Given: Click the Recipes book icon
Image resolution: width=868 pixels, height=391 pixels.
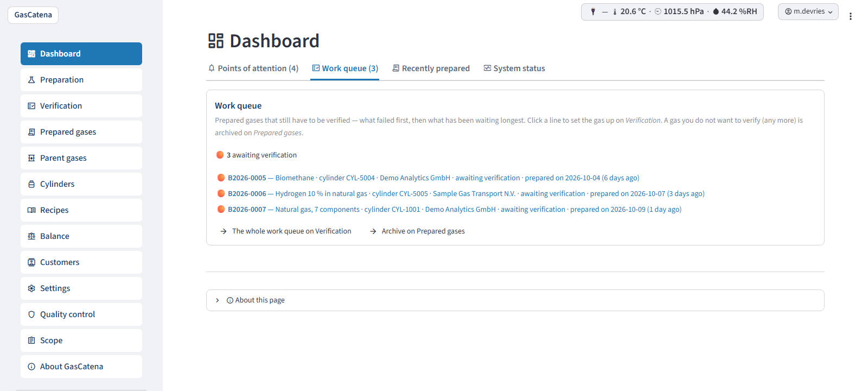Looking at the screenshot, I should pos(31,210).
